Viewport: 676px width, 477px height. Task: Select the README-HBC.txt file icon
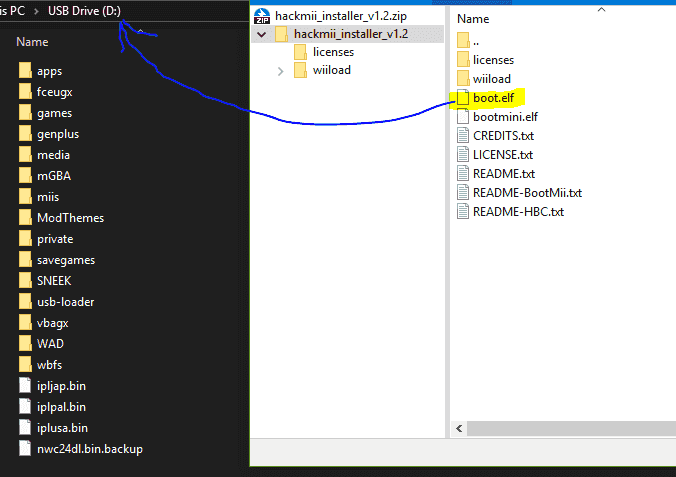[463, 211]
